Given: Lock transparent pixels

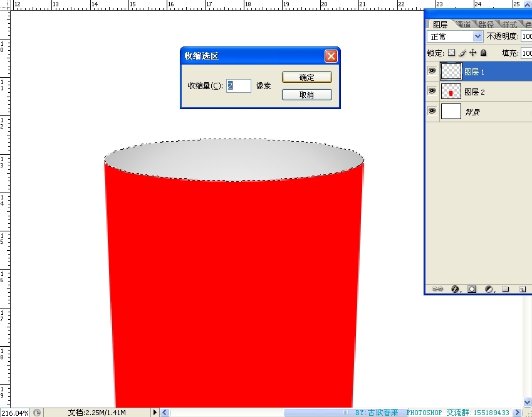Looking at the screenshot, I should 451,53.
